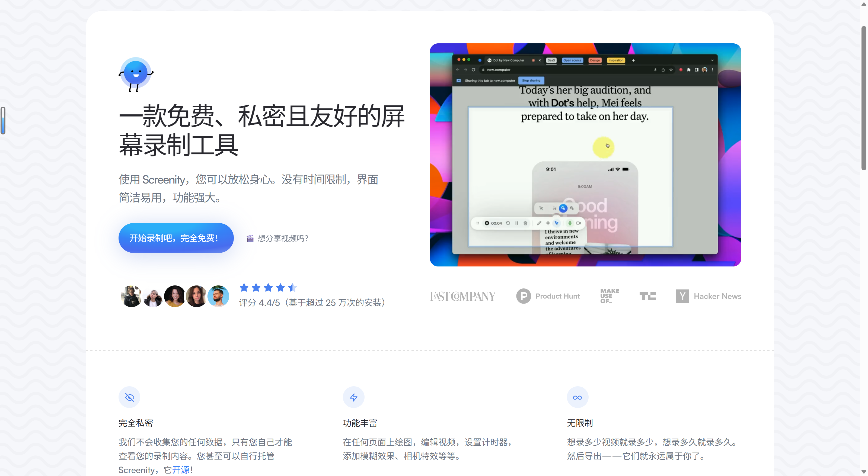
Task: Click the stop recording icon in the toolbar
Action: (x=488, y=224)
